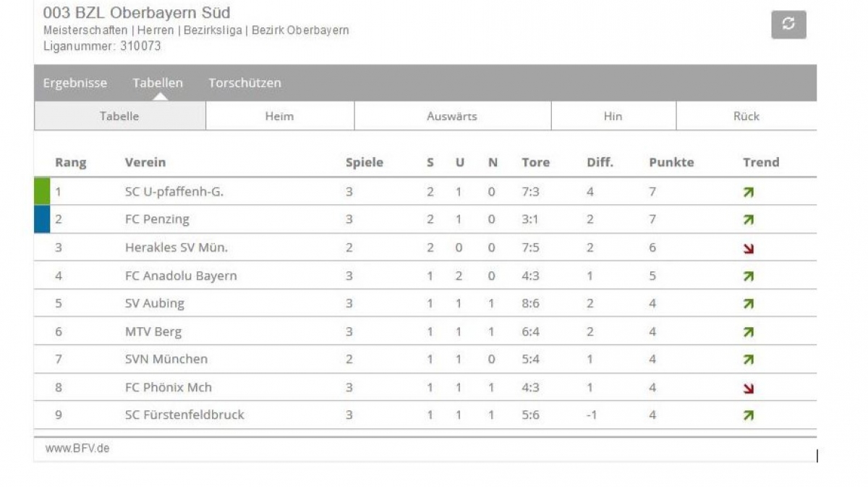Click the trend arrow for FC Penzing
This screenshot has height=487, width=868.
click(x=749, y=220)
